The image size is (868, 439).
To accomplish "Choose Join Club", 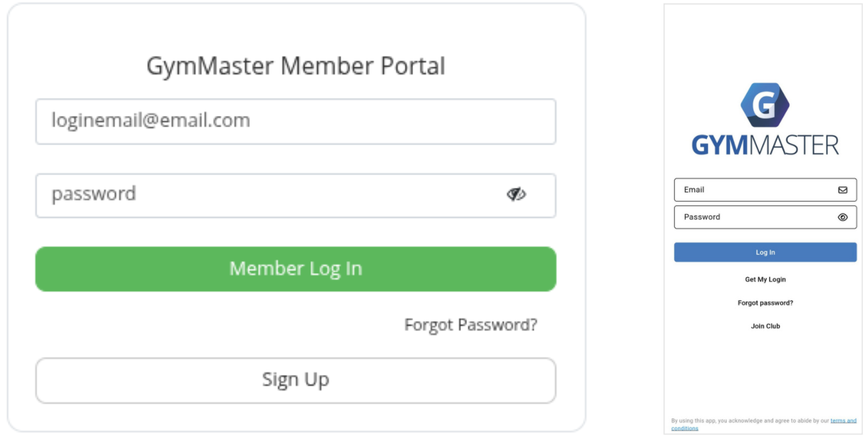I will (x=765, y=326).
